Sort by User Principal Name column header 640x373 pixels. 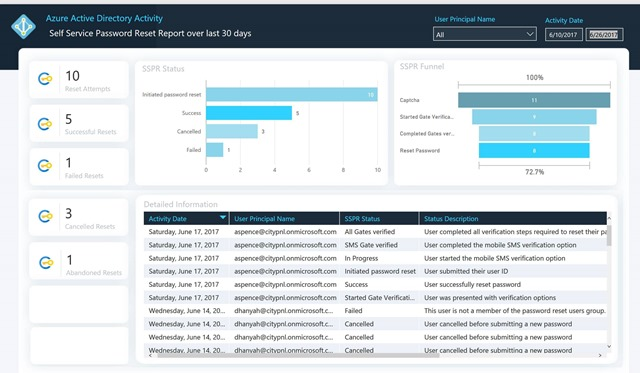(284, 219)
